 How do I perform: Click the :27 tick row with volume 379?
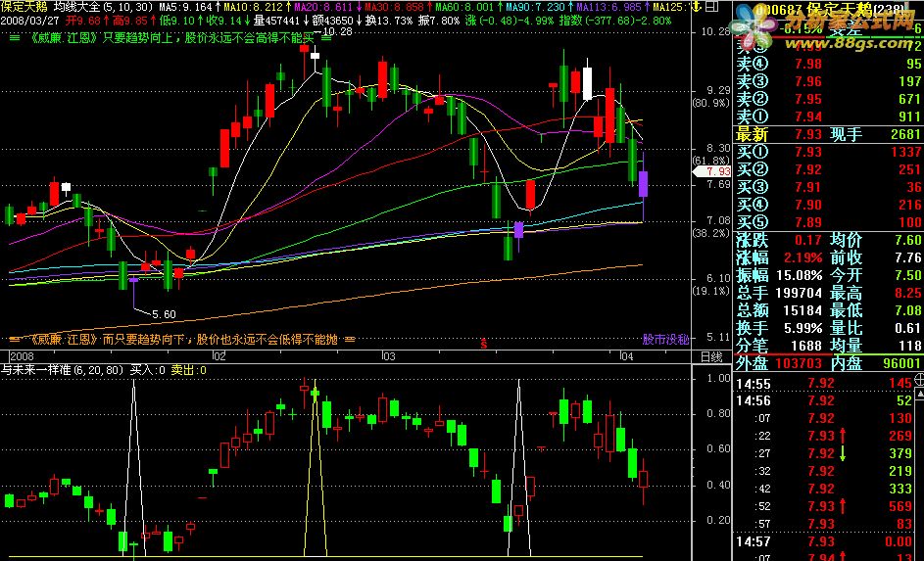(x=824, y=453)
